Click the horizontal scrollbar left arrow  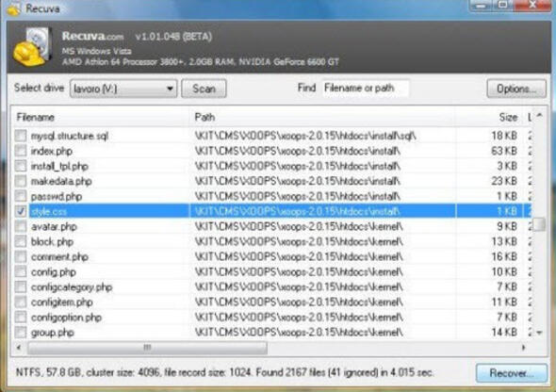point(19,348)
